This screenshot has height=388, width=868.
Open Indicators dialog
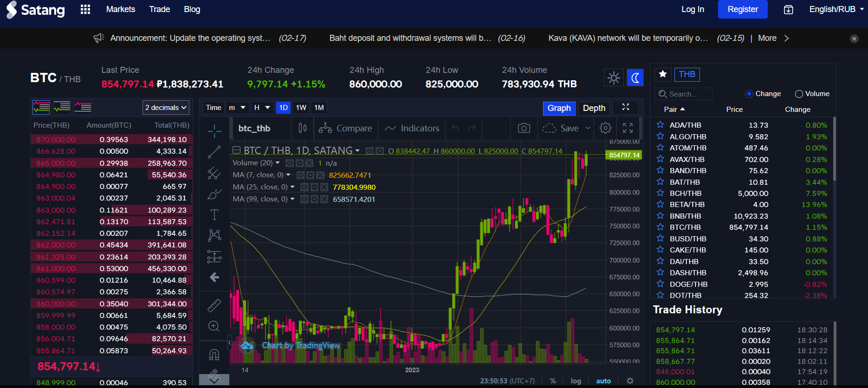(412, 128)
